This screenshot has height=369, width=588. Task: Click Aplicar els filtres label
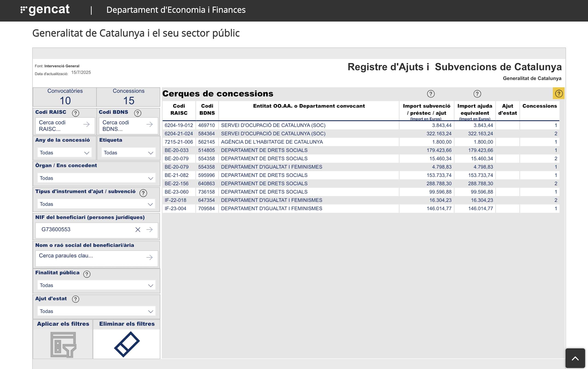pyautogui.click(x=63, y=324)
